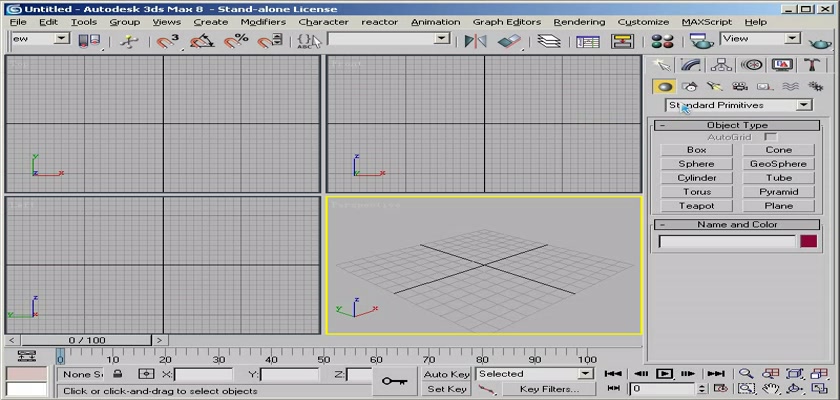Toggle the selection lock padlock

click(x=118, y=374)
